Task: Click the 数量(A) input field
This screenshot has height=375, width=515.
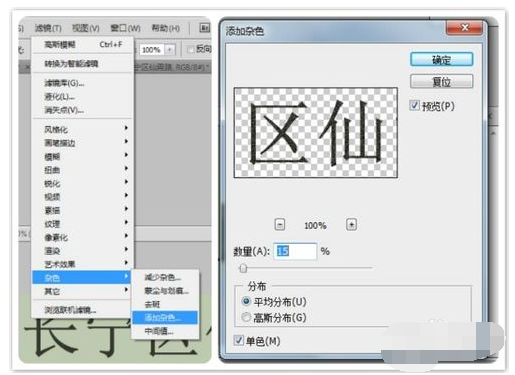Action: click(x=295, y=251)
